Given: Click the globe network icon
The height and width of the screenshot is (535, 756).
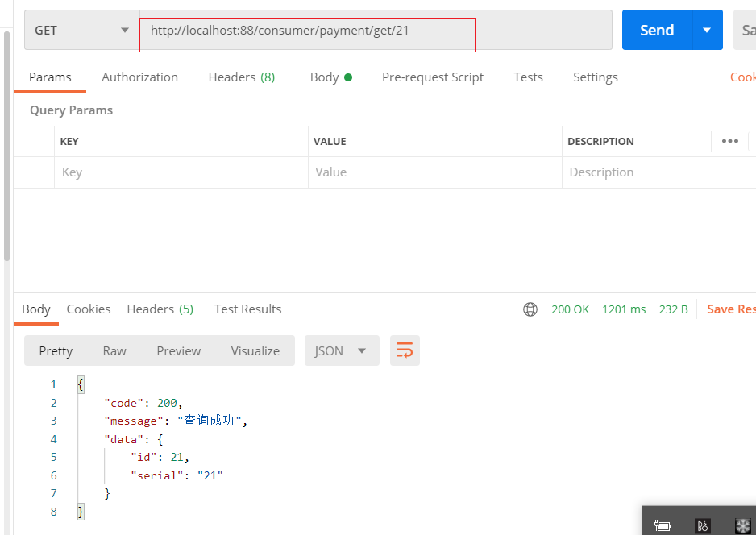Looking at the screenshot, I should (530, 309).
